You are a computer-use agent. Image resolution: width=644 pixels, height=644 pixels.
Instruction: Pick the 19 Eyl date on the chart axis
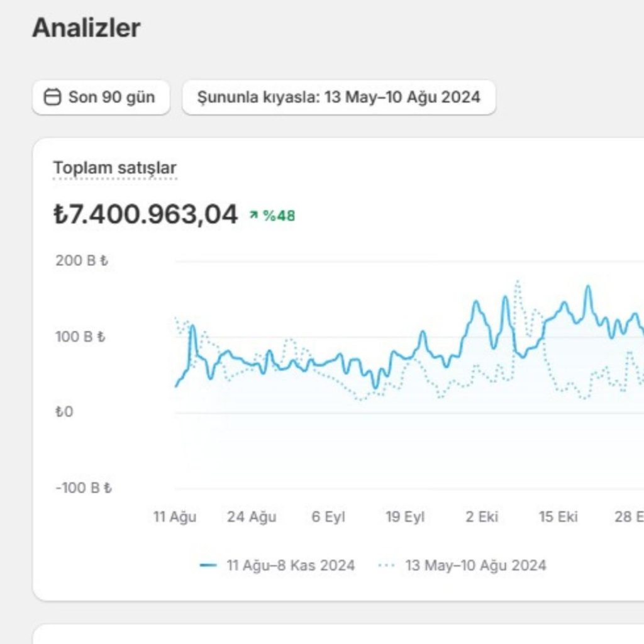405,517
